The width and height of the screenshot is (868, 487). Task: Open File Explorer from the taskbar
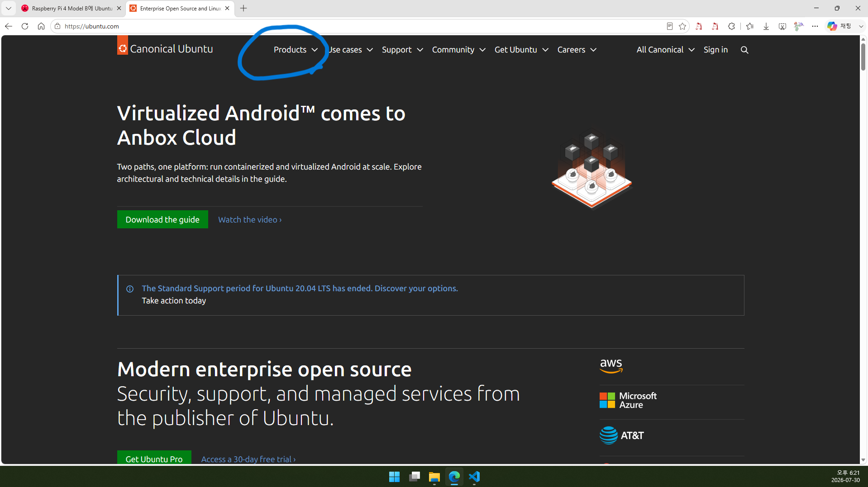click(434, 477)
